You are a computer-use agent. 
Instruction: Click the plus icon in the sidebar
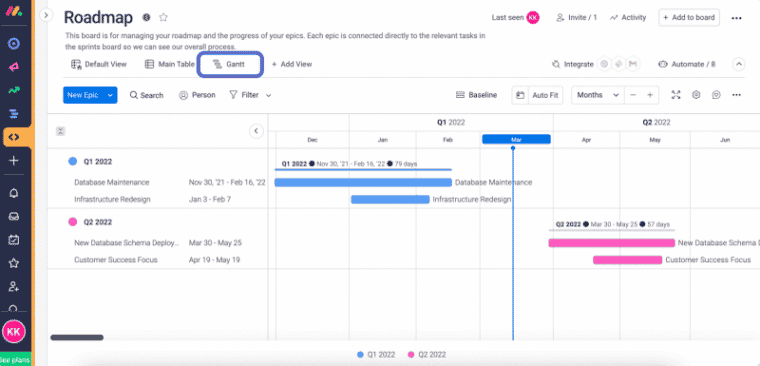14,161
